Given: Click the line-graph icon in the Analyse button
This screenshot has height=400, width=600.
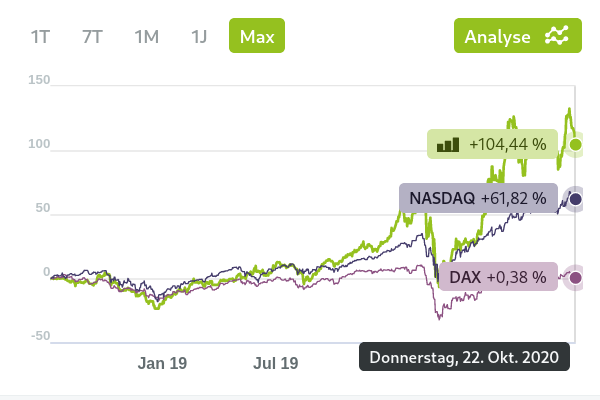Looking at the screenshot, I should 556,36.
